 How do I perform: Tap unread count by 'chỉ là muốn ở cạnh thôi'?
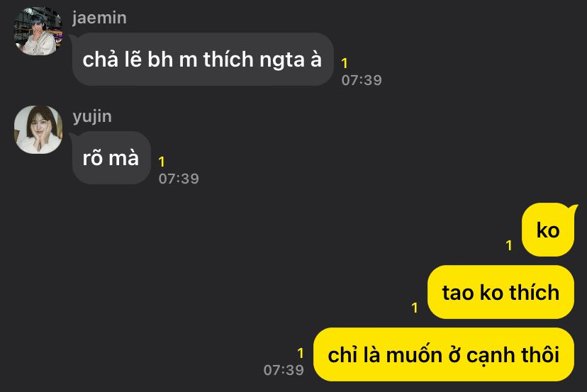pyautogui.click(x=301, y=353)
